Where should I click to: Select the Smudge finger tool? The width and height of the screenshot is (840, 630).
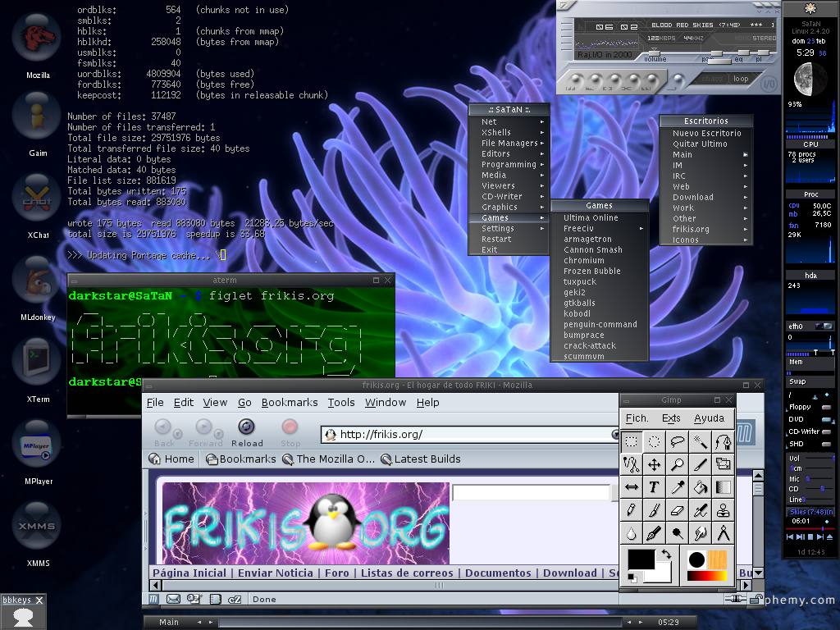701,533
